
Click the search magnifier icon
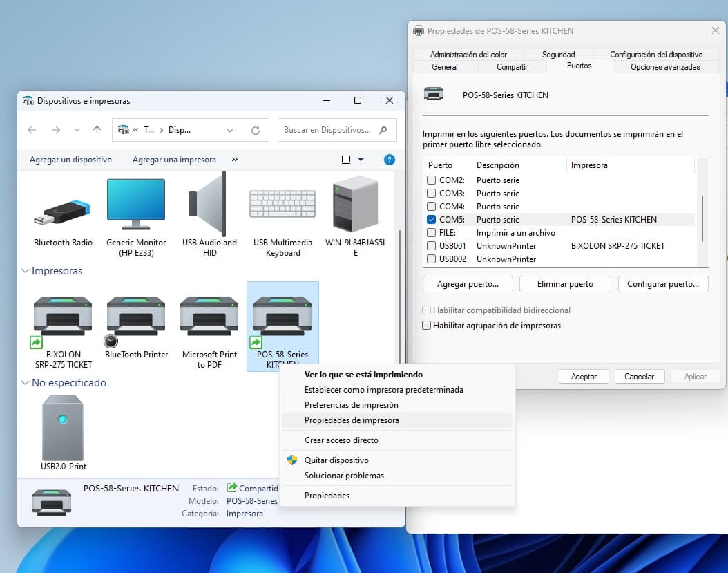(x=383, y=130)
